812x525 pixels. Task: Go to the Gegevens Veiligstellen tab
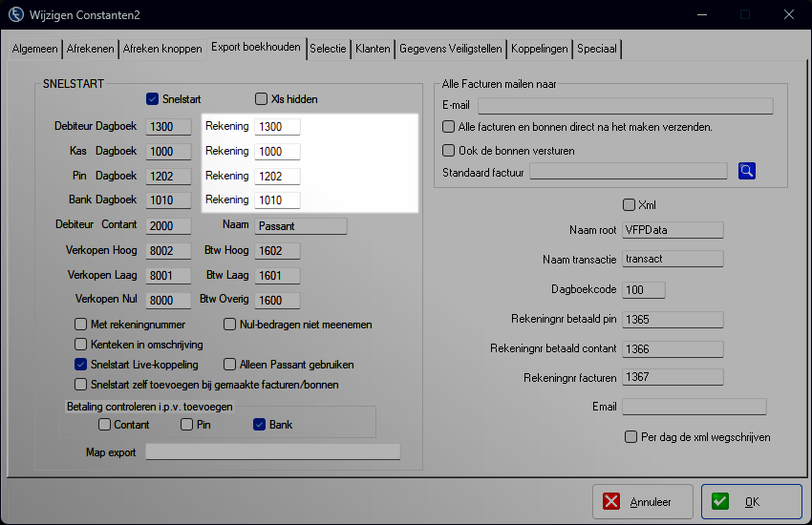coord(450,49)
